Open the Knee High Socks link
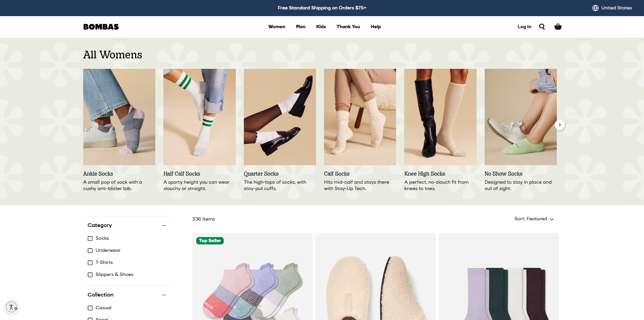The width and height of the screenshot is (644, 320). pos(424,174)
